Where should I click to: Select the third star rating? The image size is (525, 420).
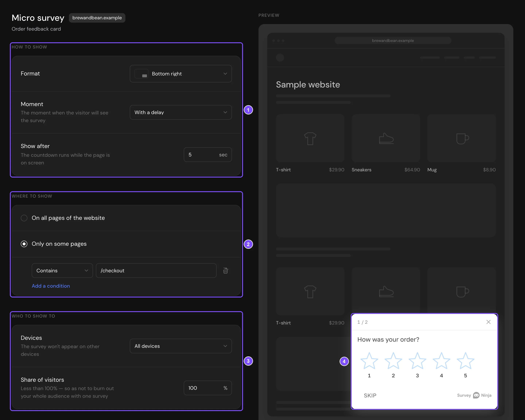pos(417,361)
